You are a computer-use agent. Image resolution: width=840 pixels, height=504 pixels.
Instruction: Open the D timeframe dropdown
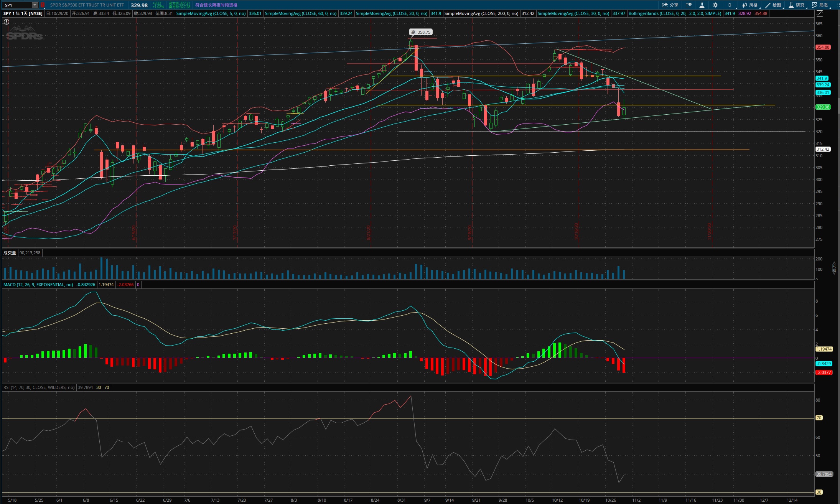point(730,5)
